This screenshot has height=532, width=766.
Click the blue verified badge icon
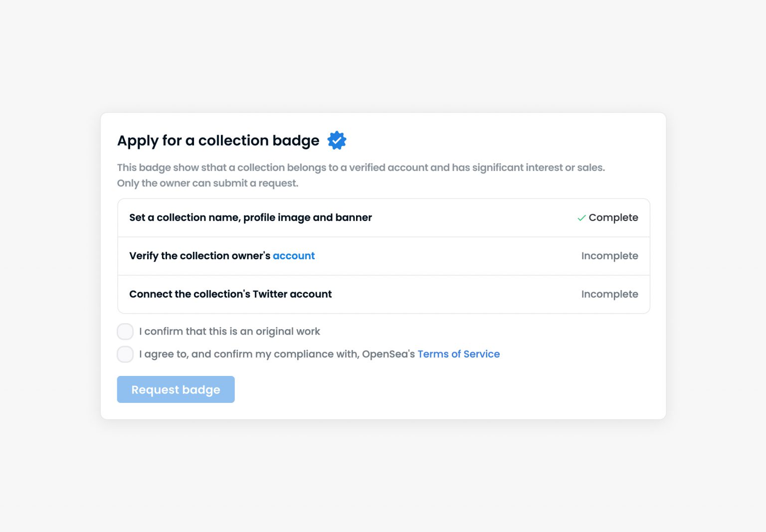(x=337, y=141)
